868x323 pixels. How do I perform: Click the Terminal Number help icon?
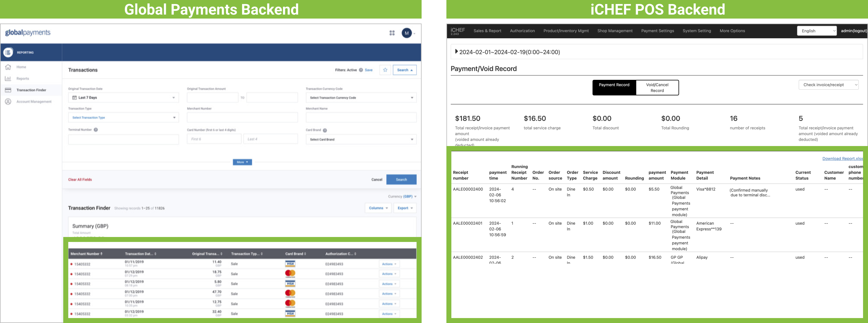96,130
